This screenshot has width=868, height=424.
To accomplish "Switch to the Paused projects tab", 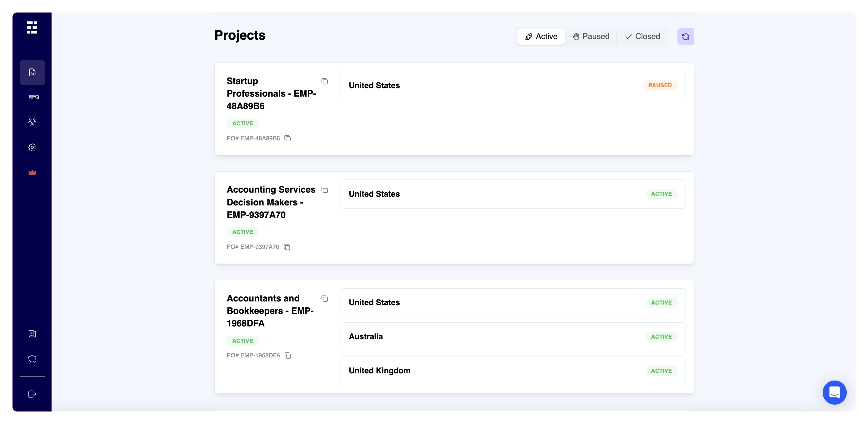I will [x=591, y=37].
